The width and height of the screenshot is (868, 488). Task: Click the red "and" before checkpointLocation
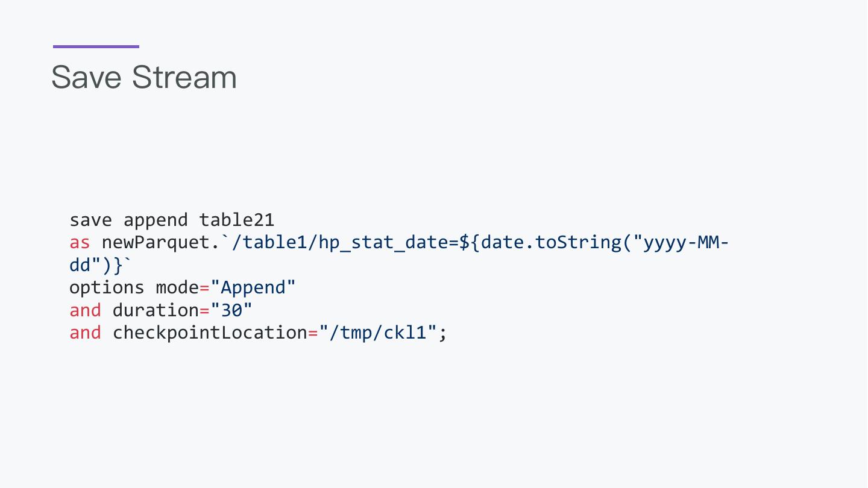pyautogui.click(x=85, y=333)
